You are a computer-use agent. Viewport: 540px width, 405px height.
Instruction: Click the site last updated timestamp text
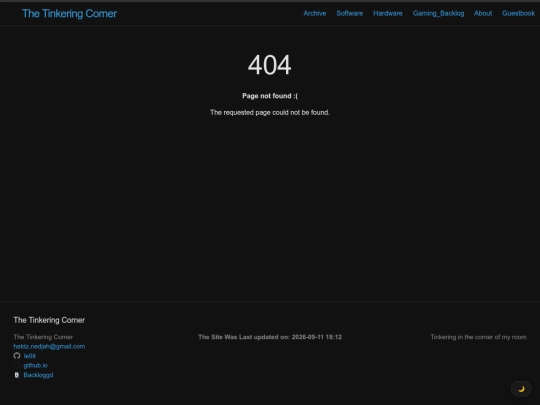[270, 337]
